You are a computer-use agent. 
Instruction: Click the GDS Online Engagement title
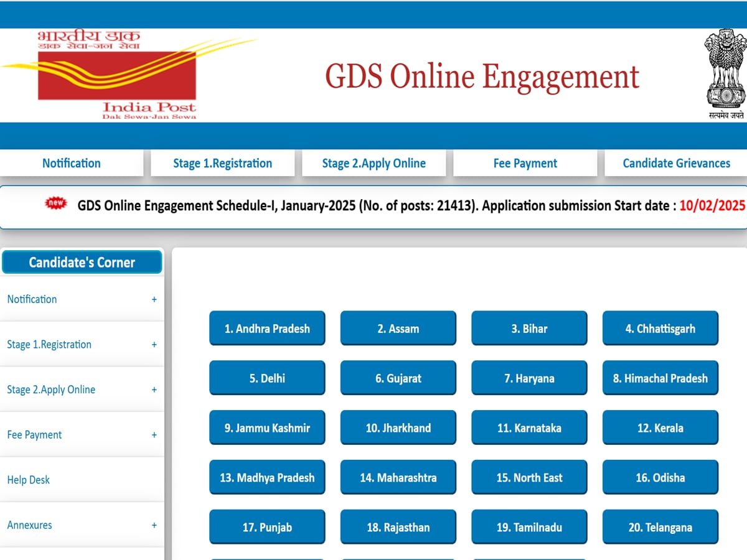tap(482, 77)
